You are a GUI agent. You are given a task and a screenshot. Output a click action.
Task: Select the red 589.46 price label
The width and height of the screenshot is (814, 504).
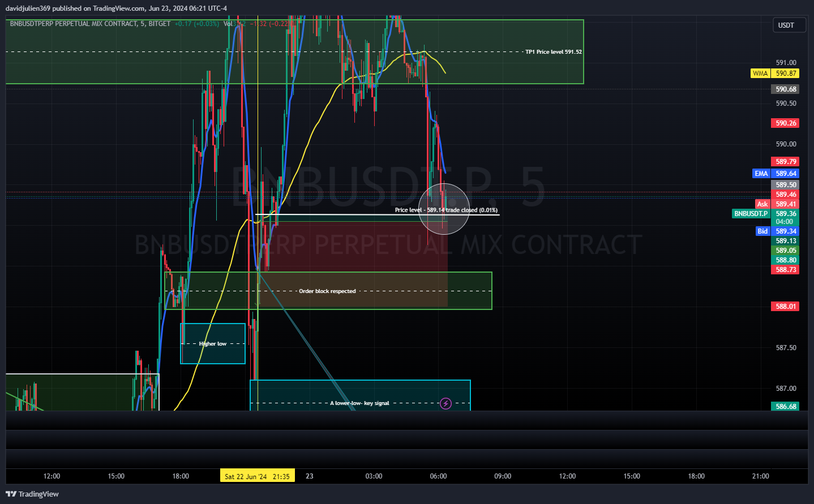[786, 195]
